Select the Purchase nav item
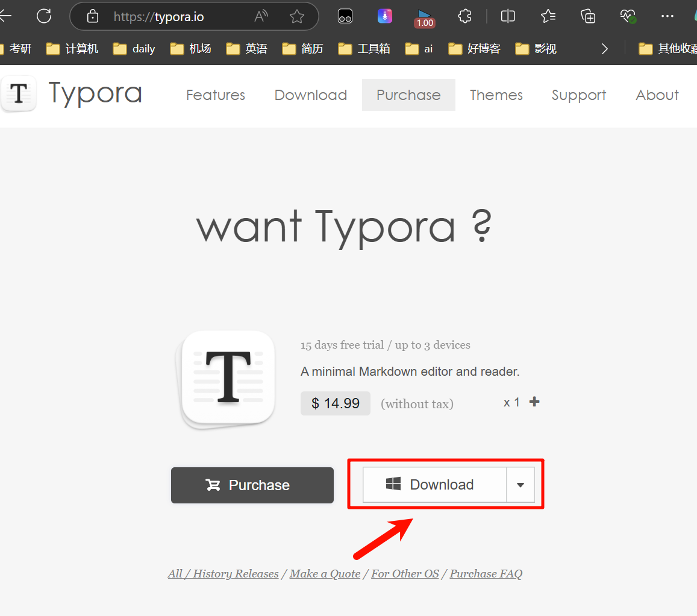The image size is (697, 616). coord(408,95)
